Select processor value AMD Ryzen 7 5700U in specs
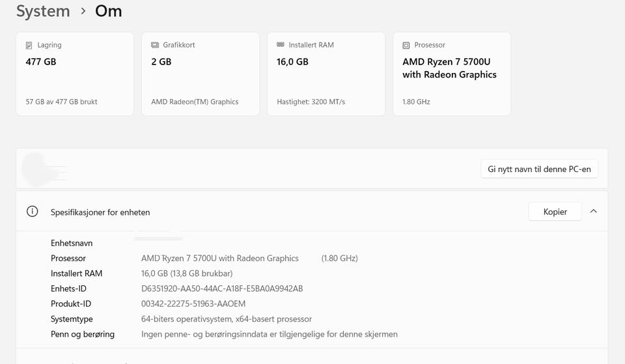This screenshot has width=625, height=364. pyautogui.click(x=219, y=259)
